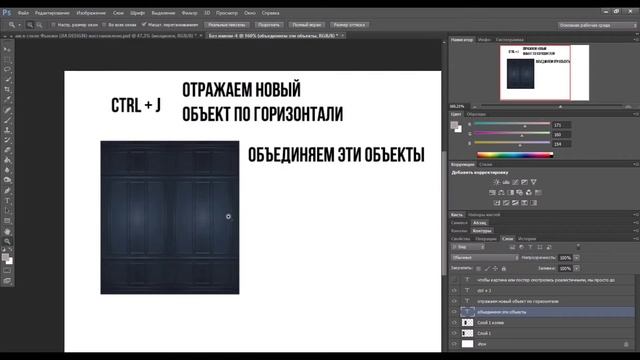Select the Zoom tool in the left toolbar
The image size is (640, 360).
(x=7, y=241)
